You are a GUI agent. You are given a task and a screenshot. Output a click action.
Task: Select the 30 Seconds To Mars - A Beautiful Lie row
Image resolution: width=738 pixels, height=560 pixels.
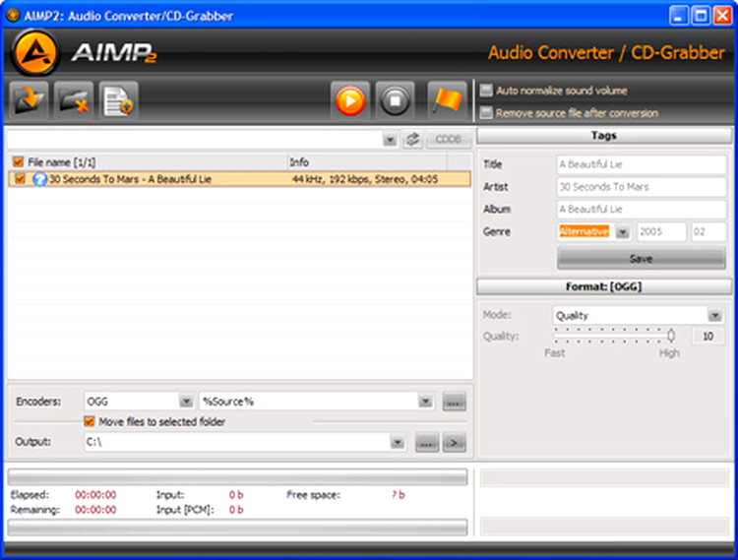[239, 179]
